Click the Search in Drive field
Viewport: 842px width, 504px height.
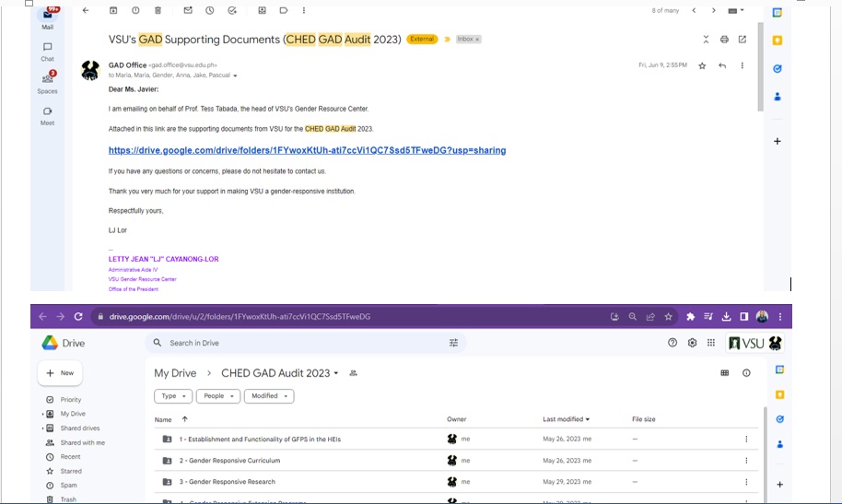pyautogui.click(x=304, y=343)
